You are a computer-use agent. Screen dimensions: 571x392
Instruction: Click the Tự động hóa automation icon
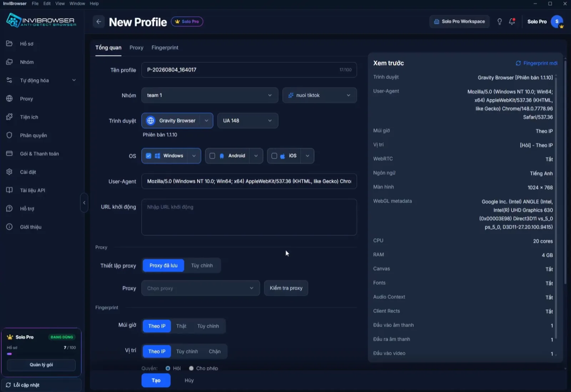coord(9,80)
